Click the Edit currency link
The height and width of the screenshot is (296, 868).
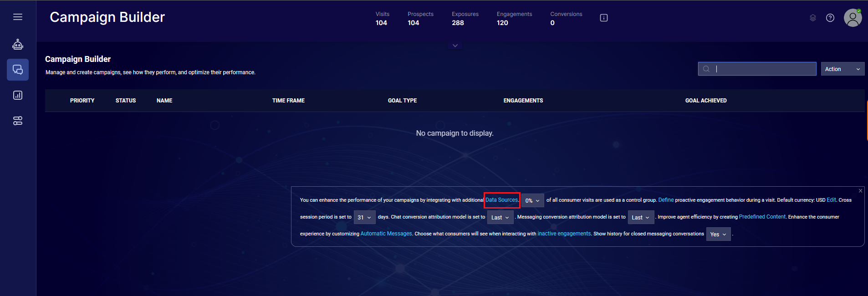click(831, 200)
